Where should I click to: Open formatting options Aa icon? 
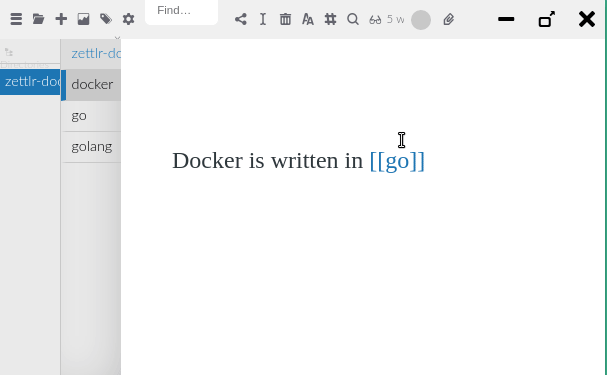click(x=308, y=19)
